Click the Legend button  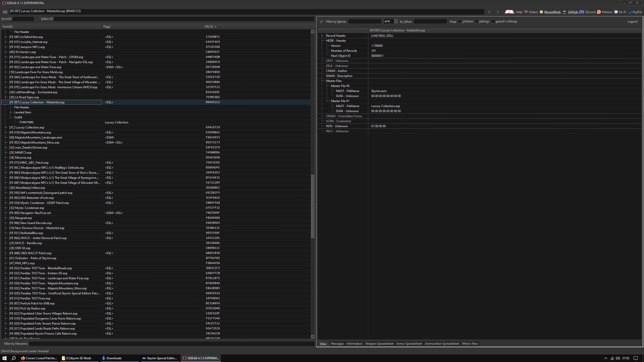click(x=632, y=22)
